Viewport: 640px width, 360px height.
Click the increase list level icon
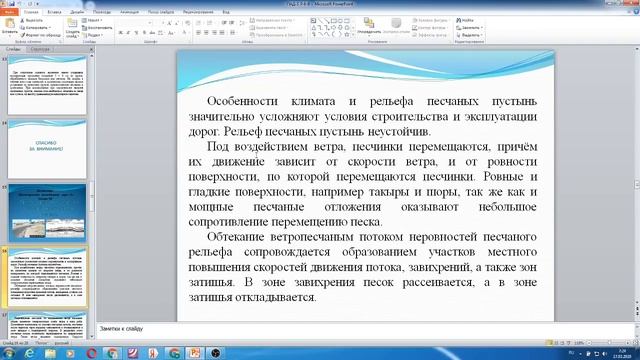tap(231, 23)
